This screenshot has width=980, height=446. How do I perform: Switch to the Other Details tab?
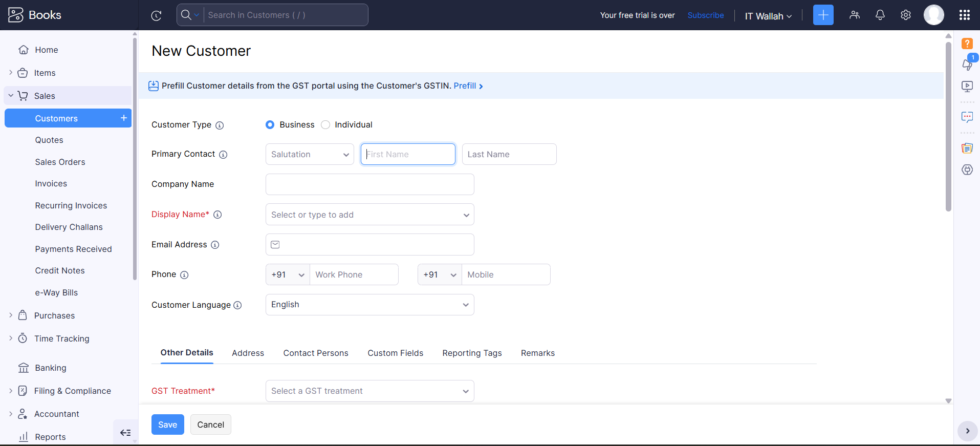[x=187, y=353]
